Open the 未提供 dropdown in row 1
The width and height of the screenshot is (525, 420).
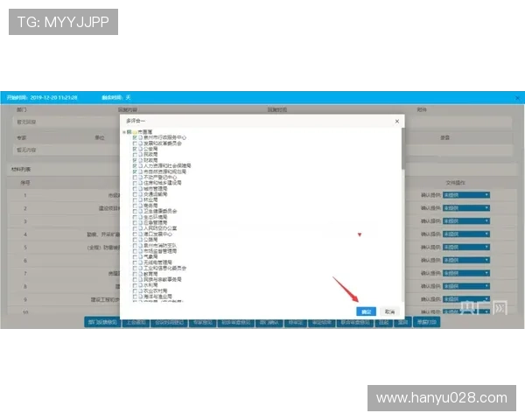coord(466,194)
